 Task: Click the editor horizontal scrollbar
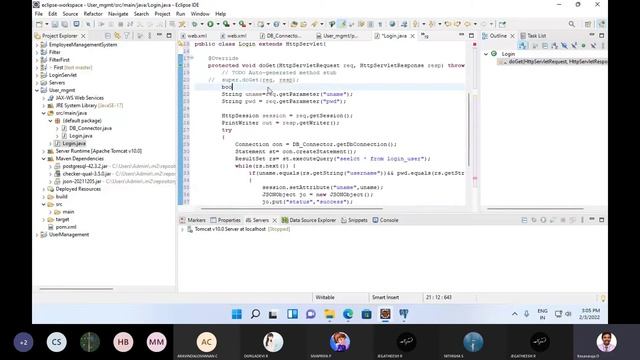pos(292,209)
